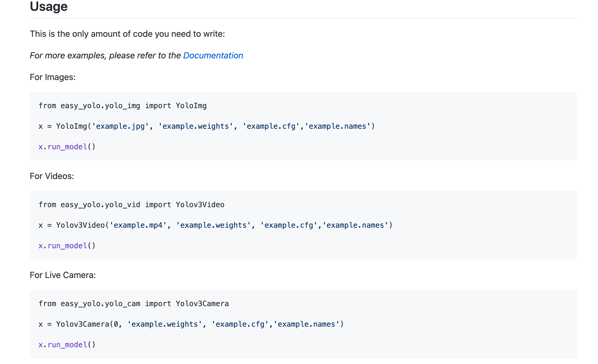Image resolution: width=598 pixels, height=364 pixels.
Task: Open the Documentation link
Action: (x=213, y=55)
